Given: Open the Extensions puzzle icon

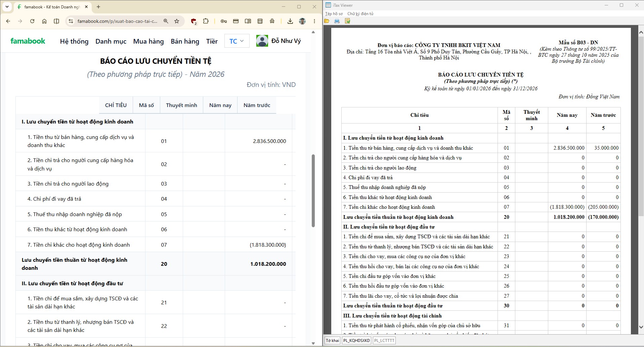Looking at the screenshot, I should click(206, 21).
